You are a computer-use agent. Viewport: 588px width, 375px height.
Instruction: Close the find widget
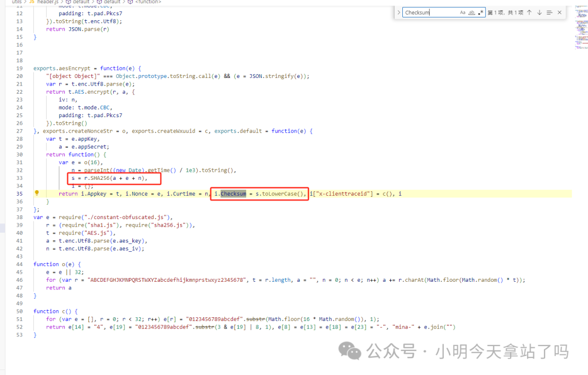[x=560, y=13]
